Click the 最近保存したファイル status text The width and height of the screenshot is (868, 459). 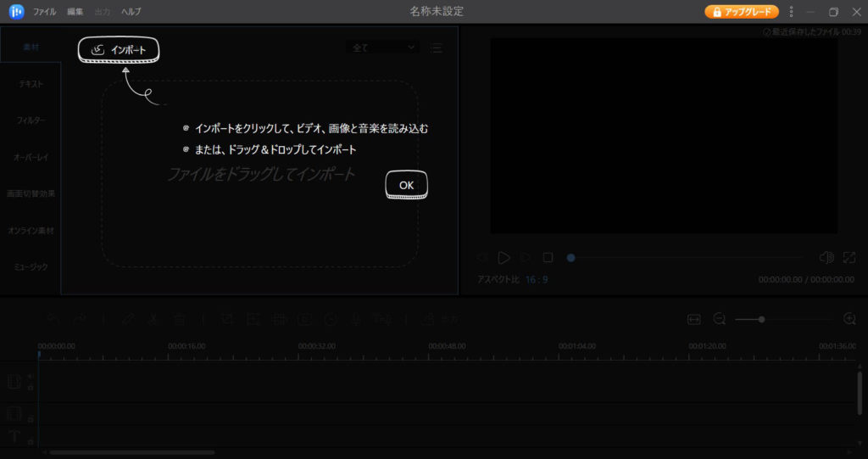pos(811,32)
